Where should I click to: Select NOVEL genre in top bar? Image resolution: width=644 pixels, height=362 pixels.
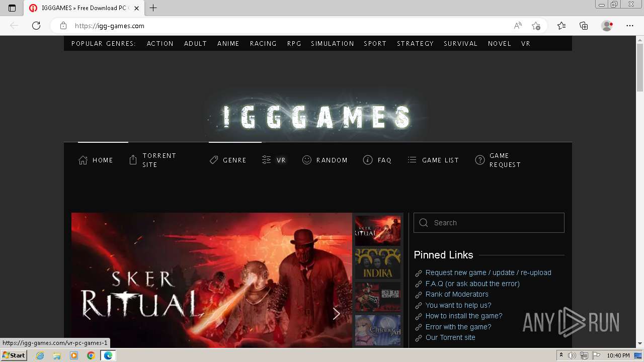point(499,44)
